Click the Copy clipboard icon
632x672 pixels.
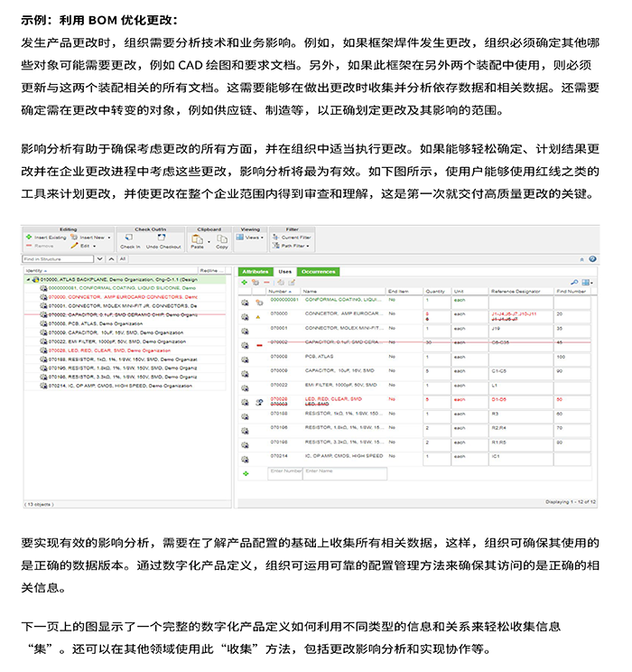pyautogui.click(x=221, y=238)
